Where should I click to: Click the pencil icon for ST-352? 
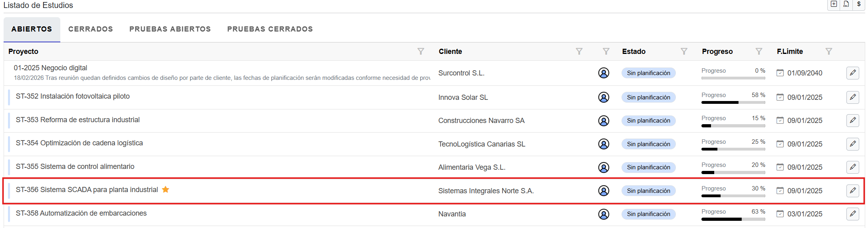(x=852, y=97)
